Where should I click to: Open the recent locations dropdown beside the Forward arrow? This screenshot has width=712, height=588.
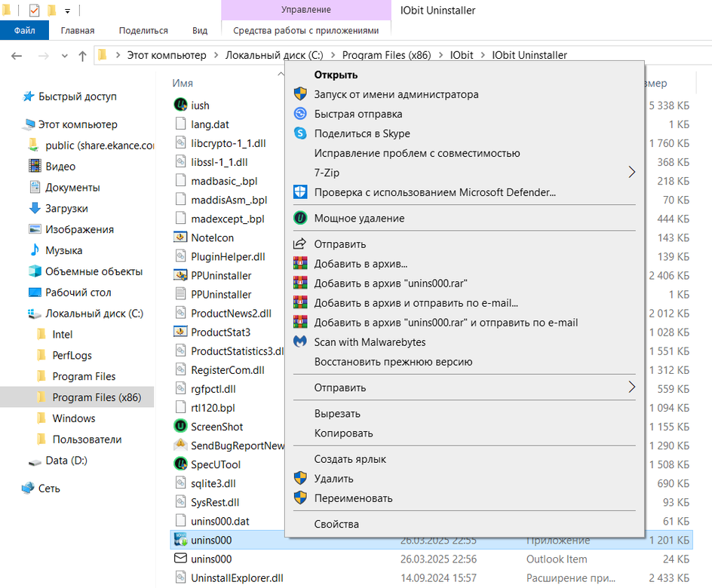64,56
